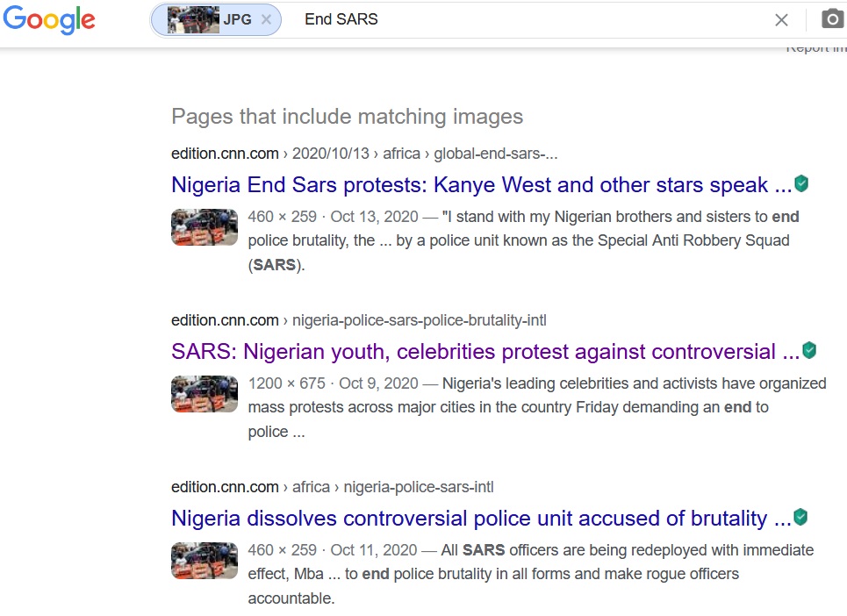Screen dimensions: 847x616
Task: Open thumbnail of the Oct 13, 2020 result
Action: (205, 227)
